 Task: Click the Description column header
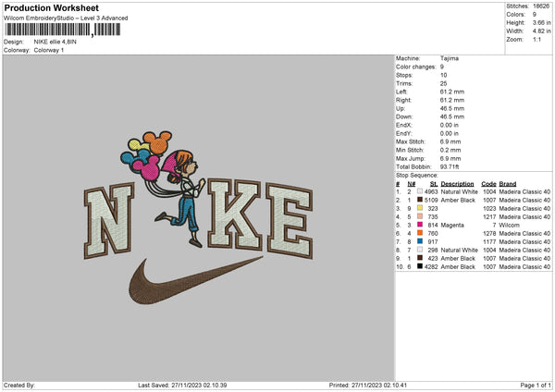coord(457,184)
